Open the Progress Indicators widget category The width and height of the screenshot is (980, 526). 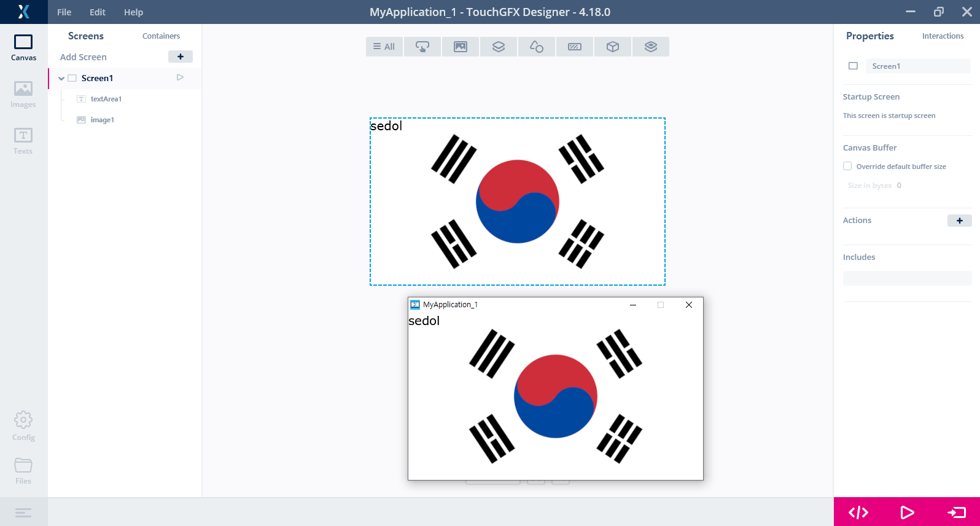tap(575, 47)
